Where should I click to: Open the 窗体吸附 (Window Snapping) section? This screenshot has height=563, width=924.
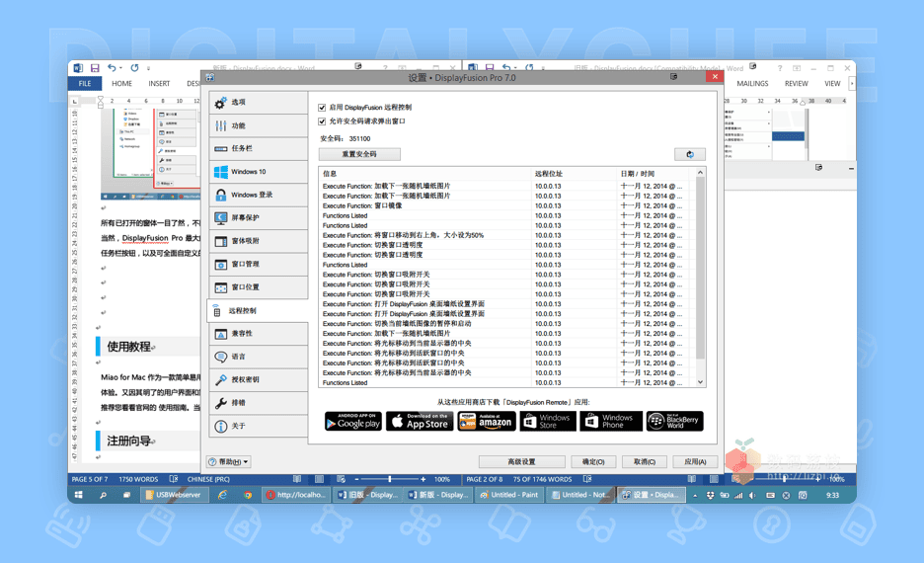coord(258,241)
